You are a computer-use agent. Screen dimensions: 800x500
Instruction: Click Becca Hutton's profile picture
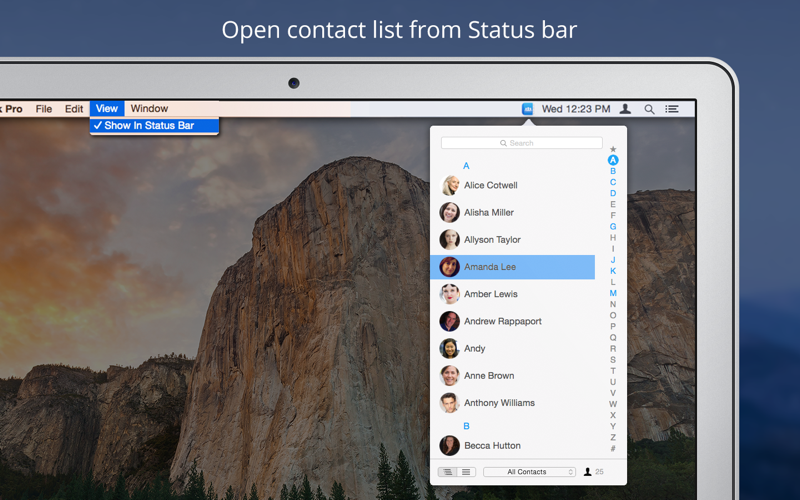coord(449,445)
